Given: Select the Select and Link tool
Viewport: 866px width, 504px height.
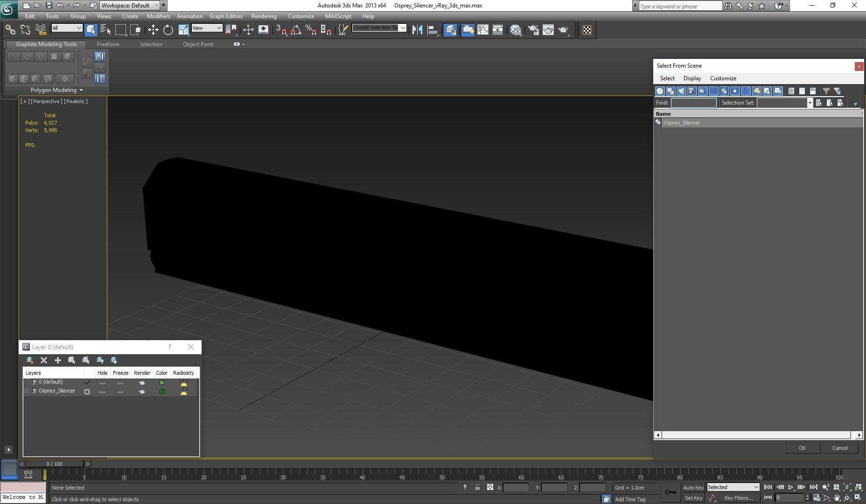Looking at the screenshot, I should pyautogui.click(x=10, y=30).
